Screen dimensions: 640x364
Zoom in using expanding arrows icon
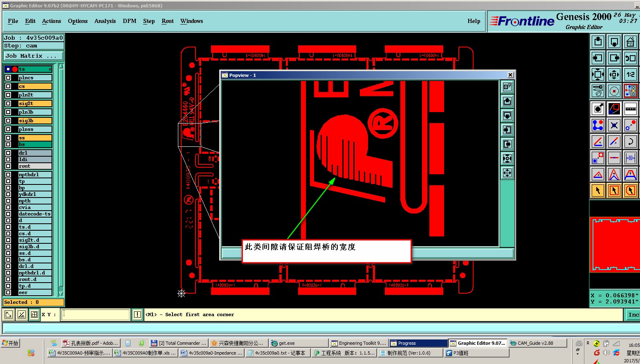(x=598, y=74)
